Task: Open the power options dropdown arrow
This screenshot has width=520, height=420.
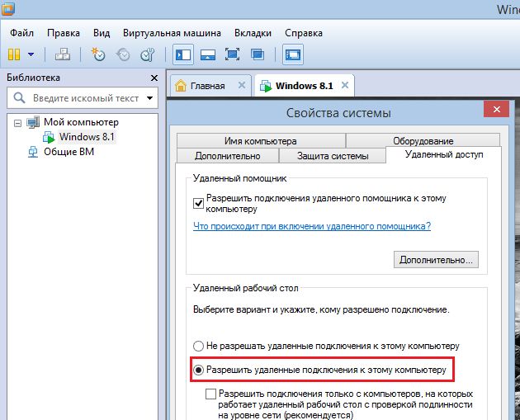Action: click(x=31, y=54)
